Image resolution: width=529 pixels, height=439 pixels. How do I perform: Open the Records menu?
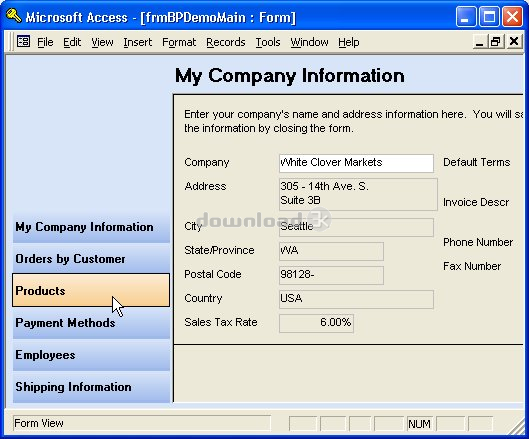pyautogui.click(x=226, y=42)
